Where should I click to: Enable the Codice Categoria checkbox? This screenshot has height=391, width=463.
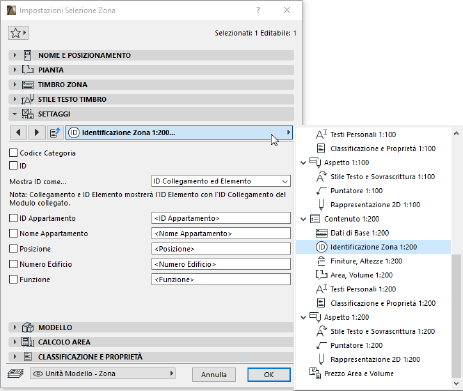tap(13, 153)
